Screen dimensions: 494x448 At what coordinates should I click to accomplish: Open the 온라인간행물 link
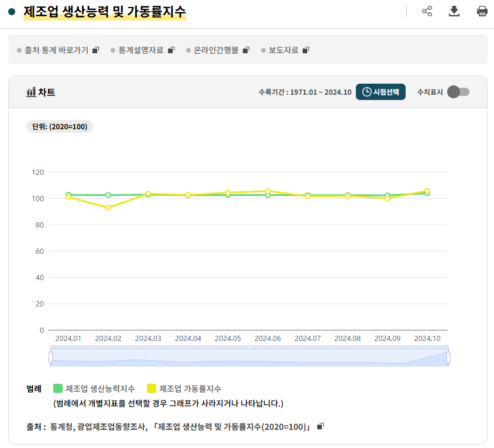(216, 50)
